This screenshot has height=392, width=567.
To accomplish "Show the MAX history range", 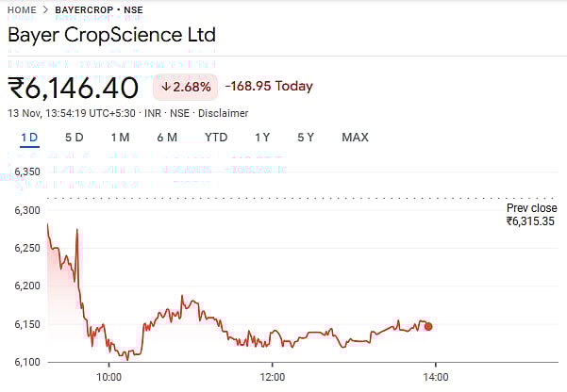I will coord(355,138).
